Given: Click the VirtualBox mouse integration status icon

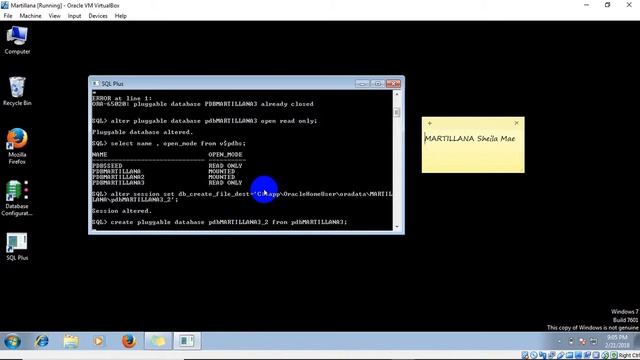Looking at the screenshot, I should (x=606, y=356).
